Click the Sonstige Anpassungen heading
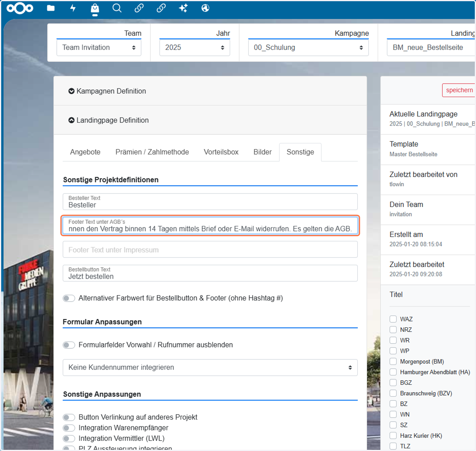 pos(102,394)
